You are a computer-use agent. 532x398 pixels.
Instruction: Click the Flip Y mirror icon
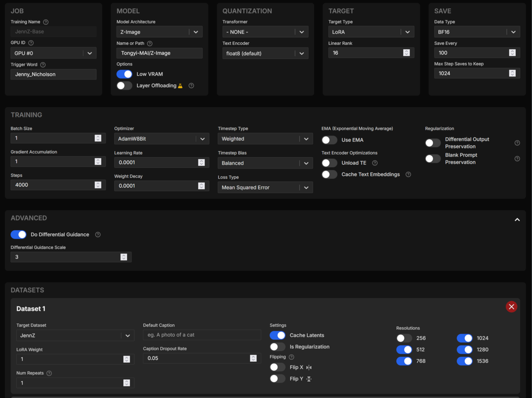point(309,379)
